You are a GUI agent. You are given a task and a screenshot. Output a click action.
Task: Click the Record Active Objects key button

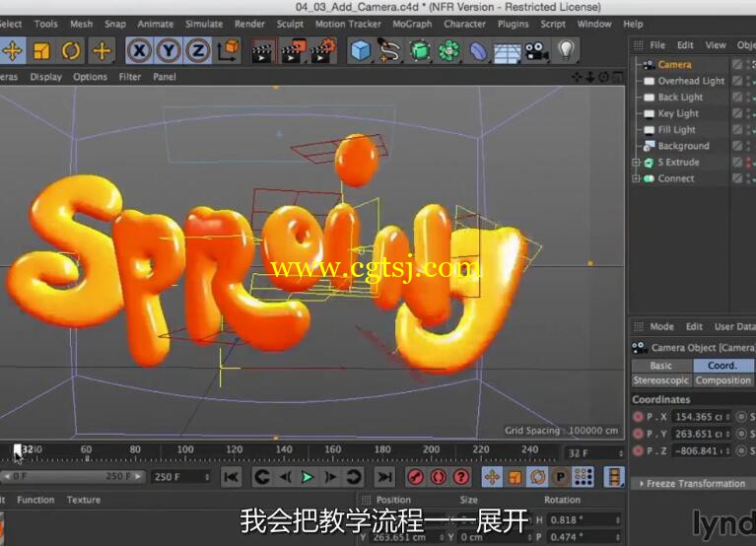coord(416,477)
